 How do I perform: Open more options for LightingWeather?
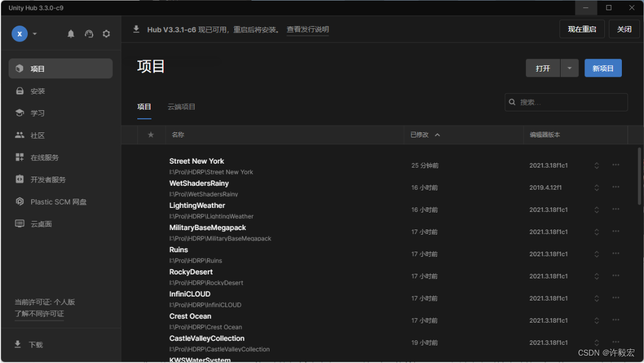(x=616, y=209)
